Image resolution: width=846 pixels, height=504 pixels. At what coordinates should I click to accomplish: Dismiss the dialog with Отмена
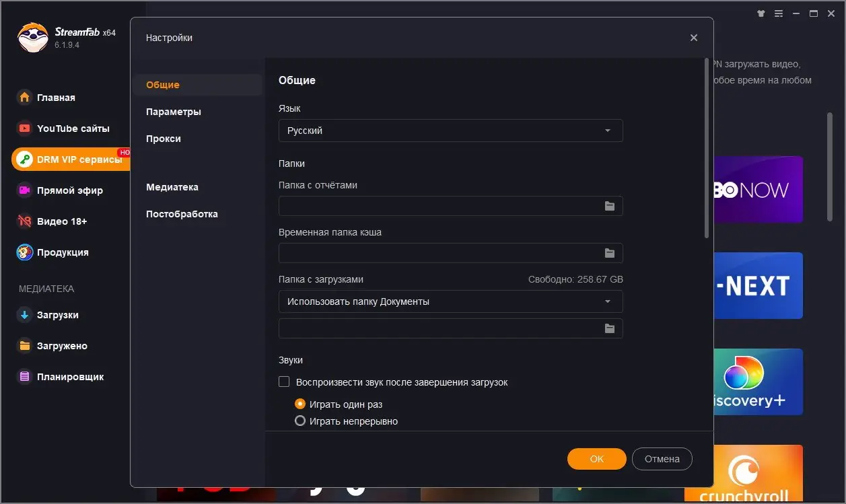tap(662, 458)
